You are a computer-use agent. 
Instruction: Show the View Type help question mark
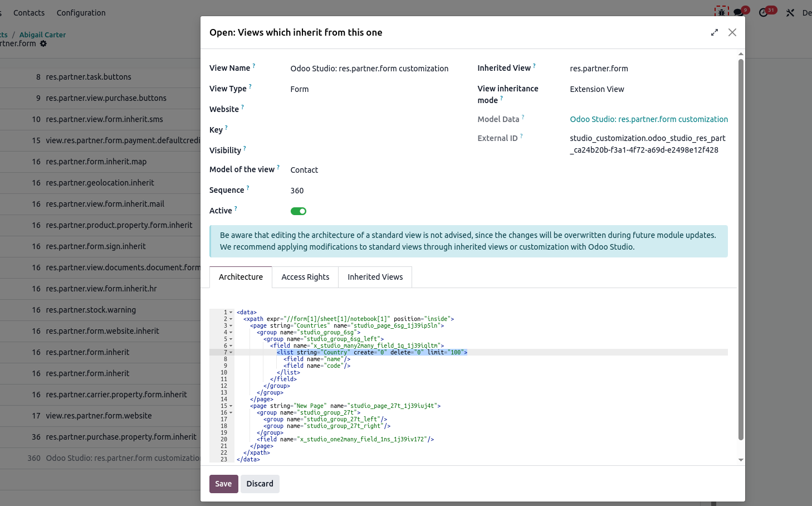click(250, 86)
